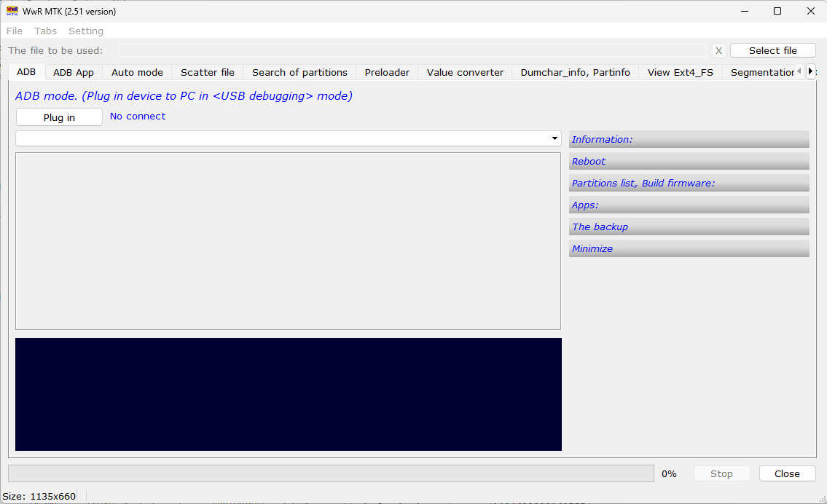Click the progress bar at the bottom
Viewport: 827px width, 504px height.
(330, 473)
